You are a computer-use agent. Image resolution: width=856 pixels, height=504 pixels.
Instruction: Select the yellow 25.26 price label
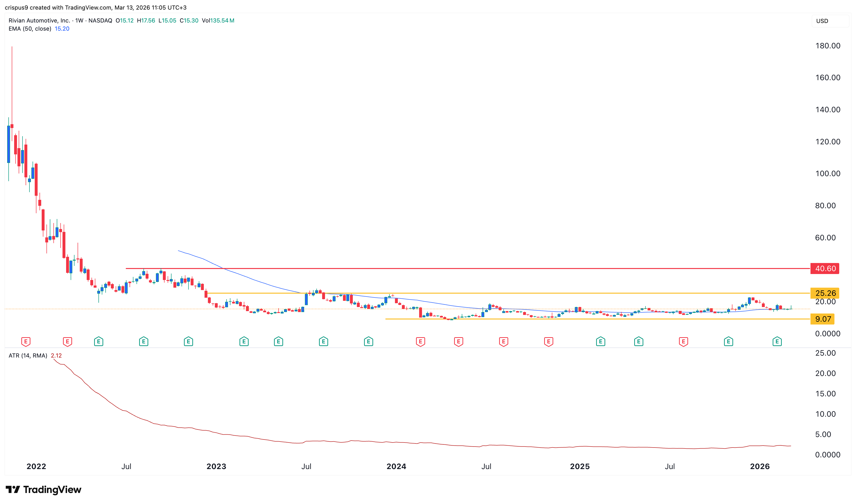825,293
